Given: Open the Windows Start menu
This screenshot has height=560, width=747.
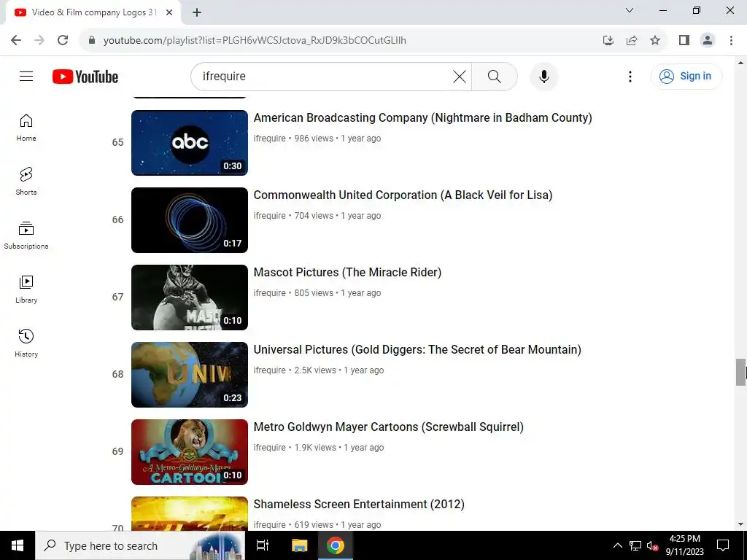Looking at the screenshot, I should pyautogui.click(x=18, y=545).
